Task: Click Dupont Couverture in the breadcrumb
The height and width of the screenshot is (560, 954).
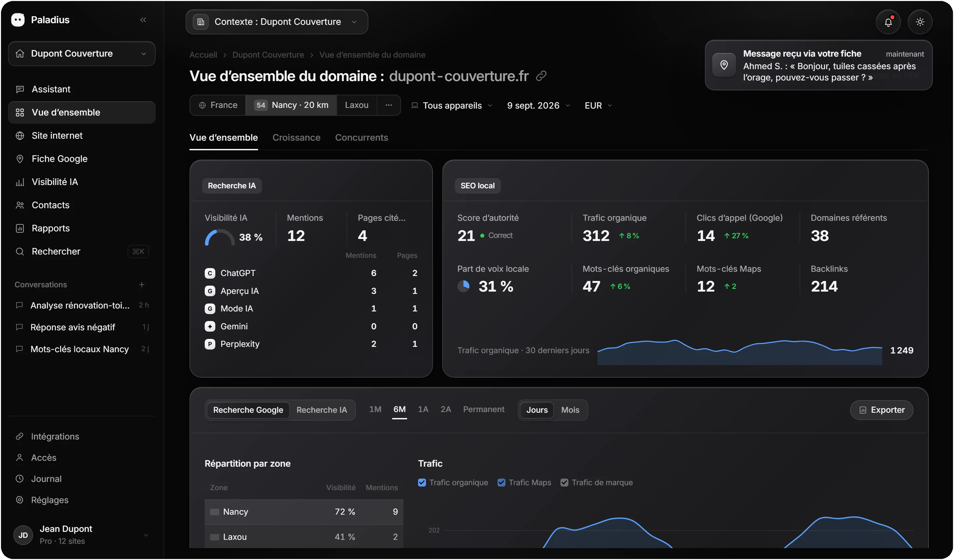Action: coord(268,55)
